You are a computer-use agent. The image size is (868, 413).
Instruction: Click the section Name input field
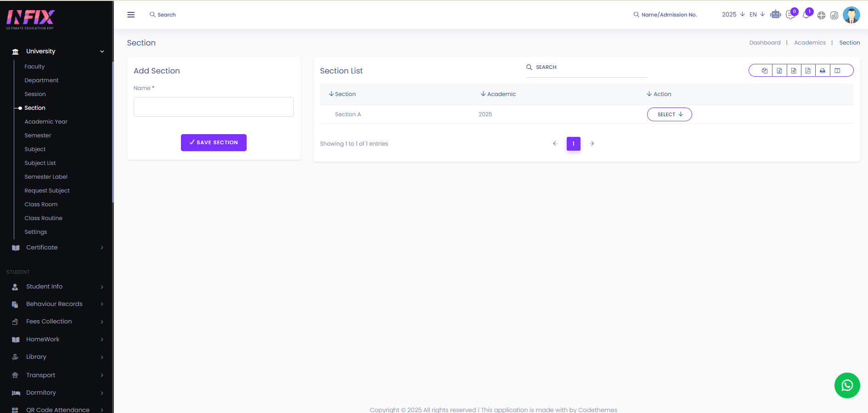[214, 107]
